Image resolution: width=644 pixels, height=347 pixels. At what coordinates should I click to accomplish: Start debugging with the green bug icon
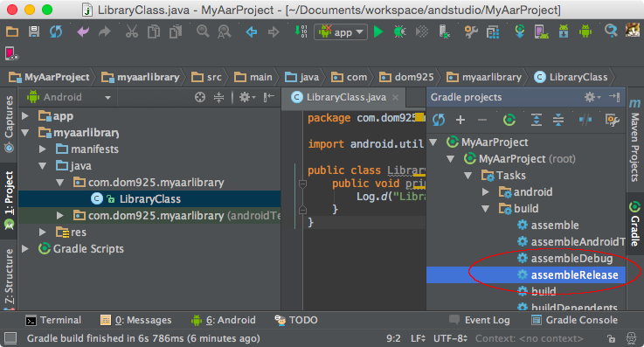point(399,31)
